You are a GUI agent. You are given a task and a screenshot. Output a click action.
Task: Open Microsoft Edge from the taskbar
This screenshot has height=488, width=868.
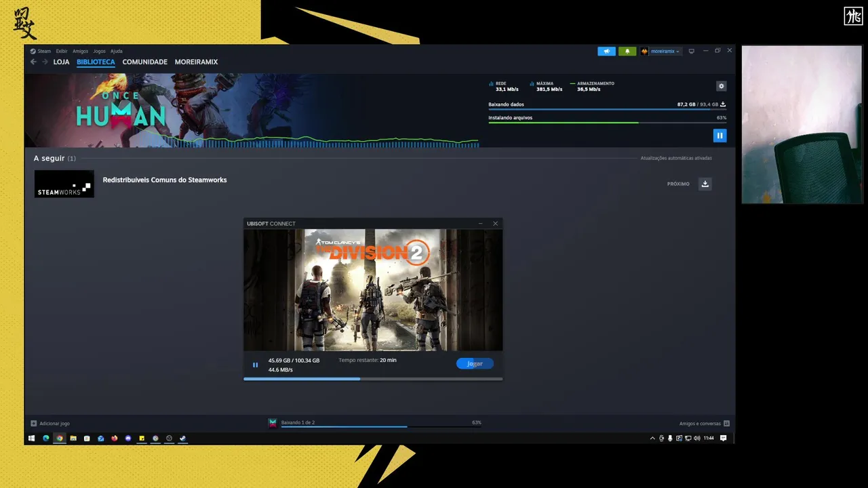point(46,439)
